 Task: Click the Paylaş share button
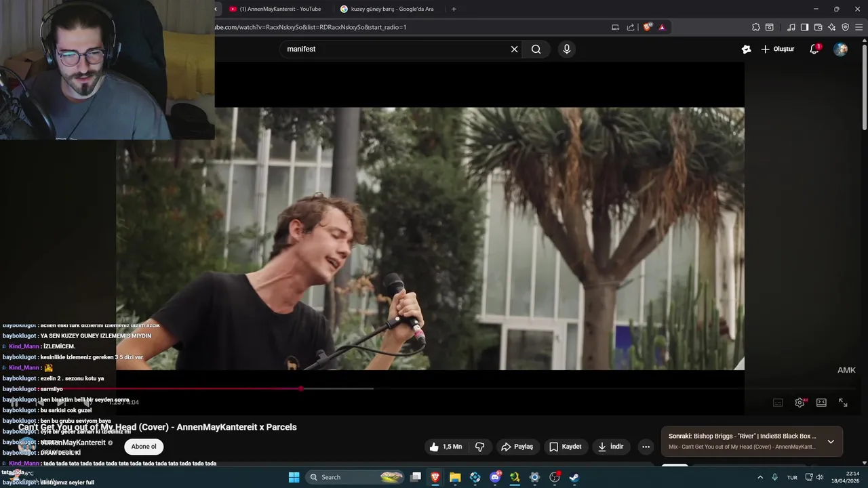click(517, 447)
